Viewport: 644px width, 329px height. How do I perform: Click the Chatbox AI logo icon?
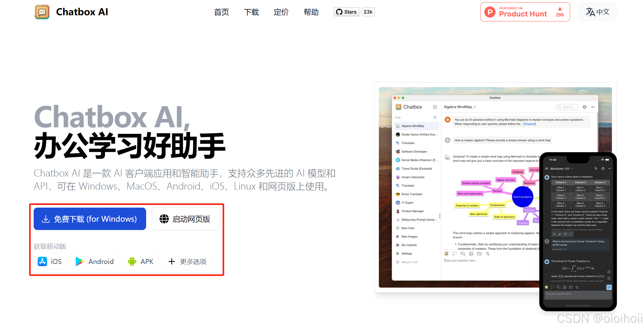42,12
